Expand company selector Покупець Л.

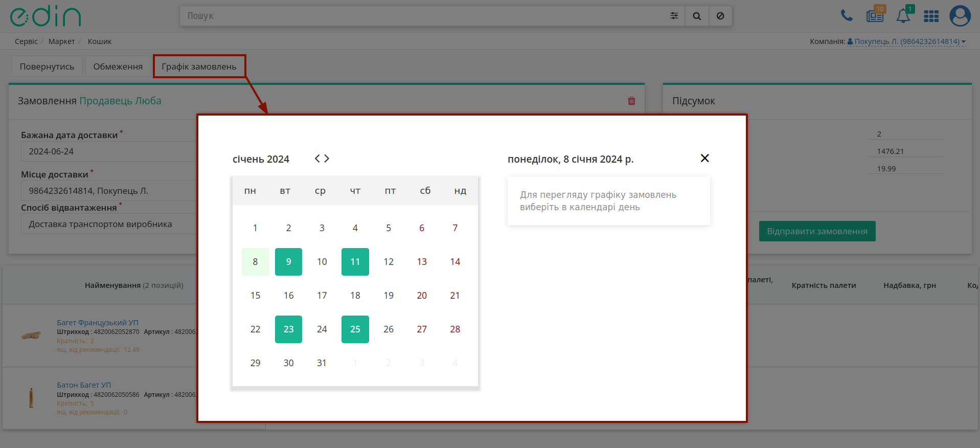[906, 41]
